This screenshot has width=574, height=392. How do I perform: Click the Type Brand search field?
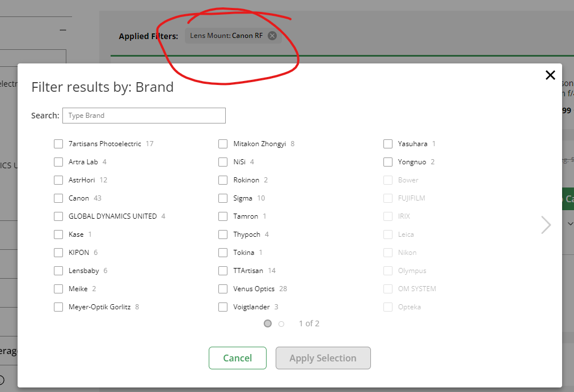[x=144, y=116]
